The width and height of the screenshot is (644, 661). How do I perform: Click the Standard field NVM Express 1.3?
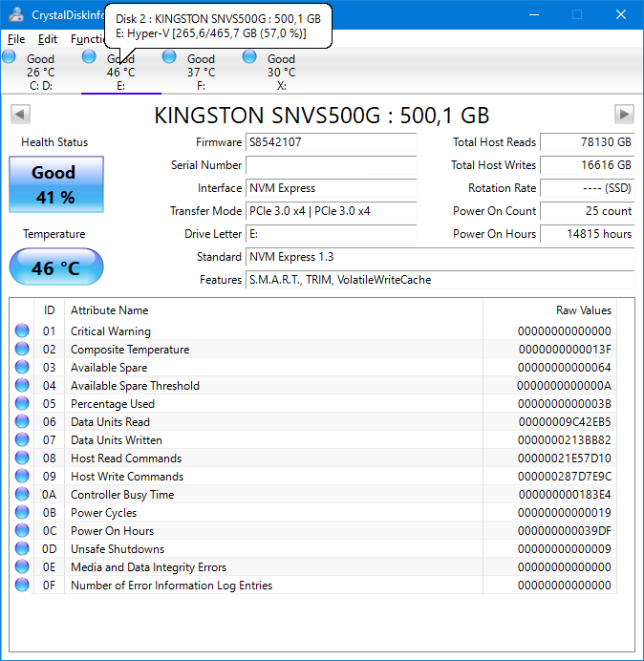click(440, 257)
